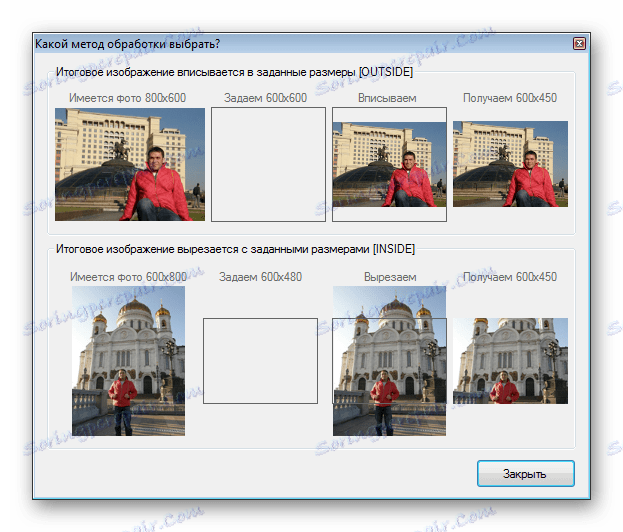This screenshot has height=532, width=623.
Task: Open the OUTSIDE result 600x450 photo
Action: (x=510, y=164)
